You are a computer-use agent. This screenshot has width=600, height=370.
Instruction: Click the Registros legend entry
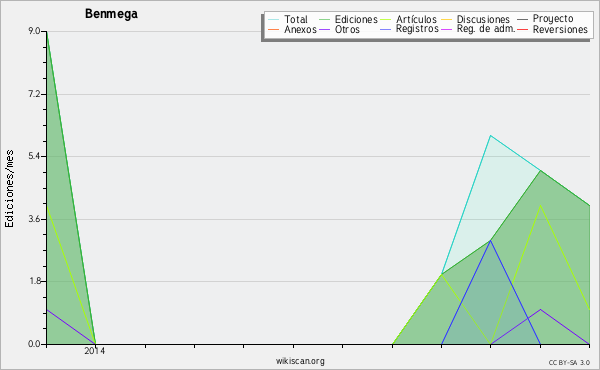pos(417,29)
